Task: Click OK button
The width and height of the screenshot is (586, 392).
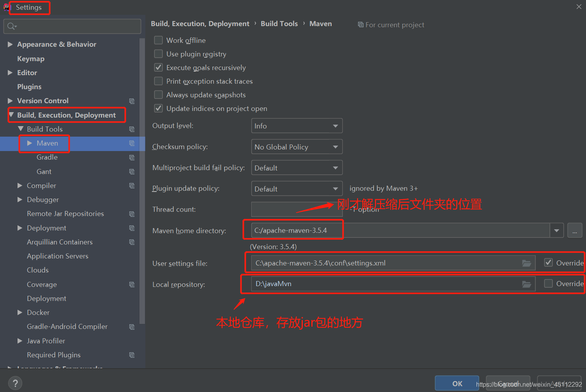Action: coord(457,383)
